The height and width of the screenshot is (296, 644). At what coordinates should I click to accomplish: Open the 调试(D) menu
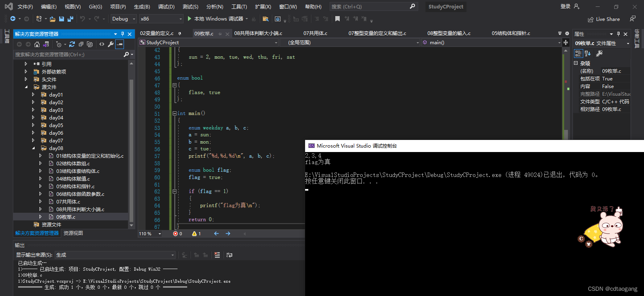[x=166, y=7]
